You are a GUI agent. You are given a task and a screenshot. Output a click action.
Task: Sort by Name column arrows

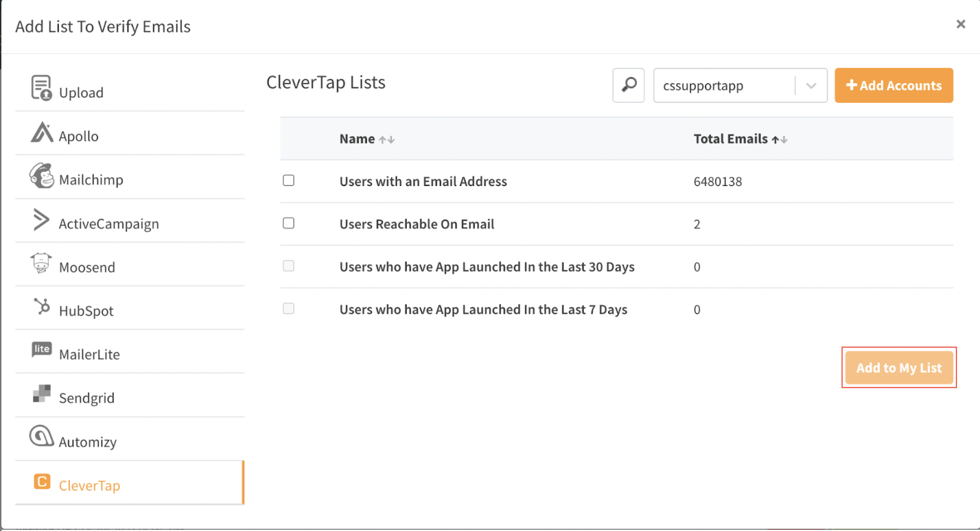tap(386, 140)
